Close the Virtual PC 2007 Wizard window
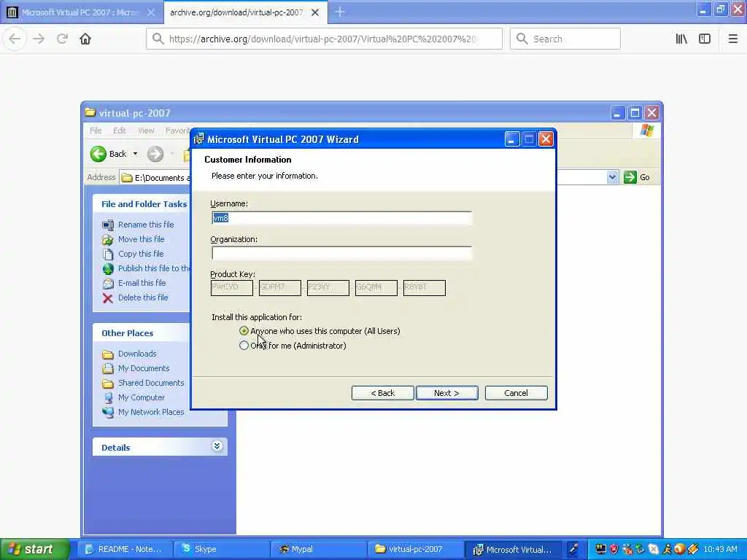This screenshot has width=747, height=560. point(546,139)
